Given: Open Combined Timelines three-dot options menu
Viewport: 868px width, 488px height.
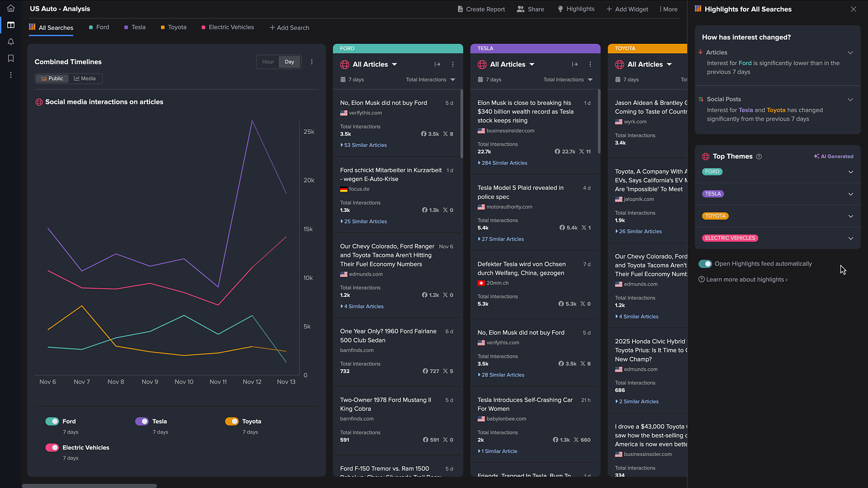Looking at the screenshot, I should point(311,62).
